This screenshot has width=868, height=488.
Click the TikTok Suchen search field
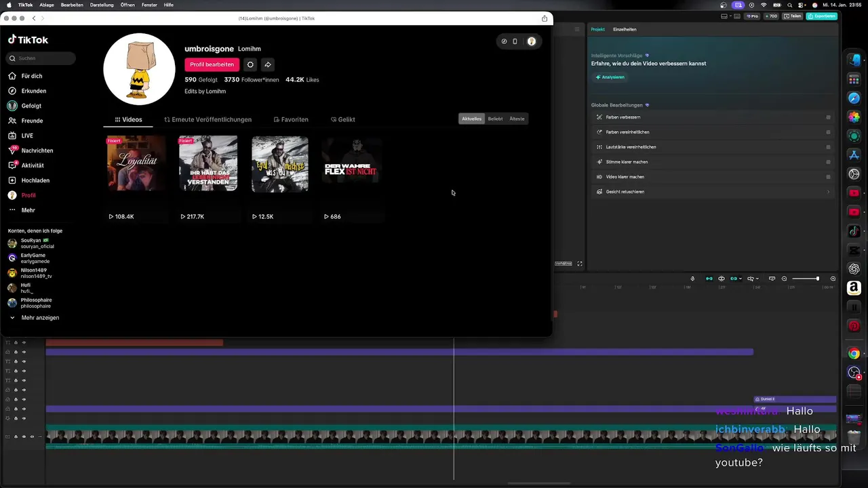click(41, 58)
